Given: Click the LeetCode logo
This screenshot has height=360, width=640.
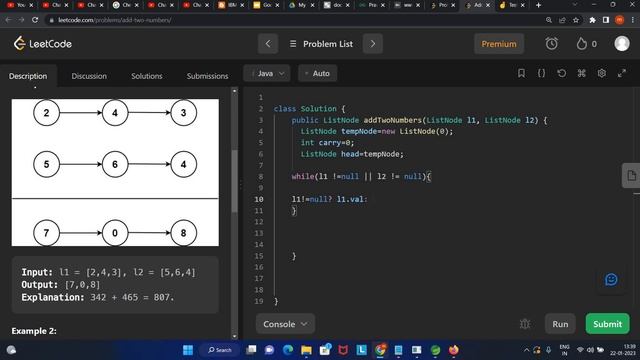Looking at the screenshot, I should pos(42,44).
